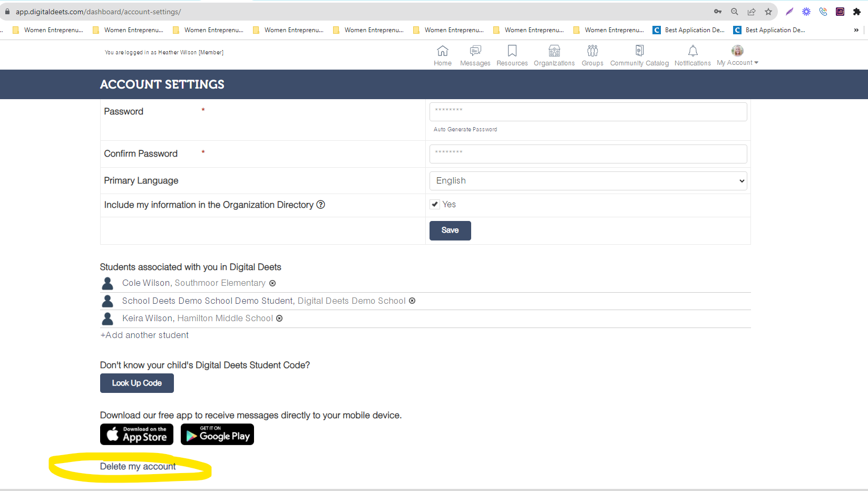Click the saved passwords key icon

tap(718, 12)
